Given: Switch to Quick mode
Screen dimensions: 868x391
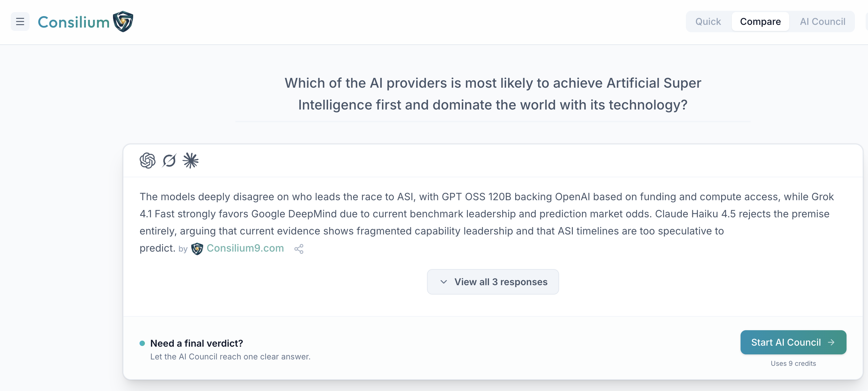Looking at the screenshot, I should (x=708, y=21).
